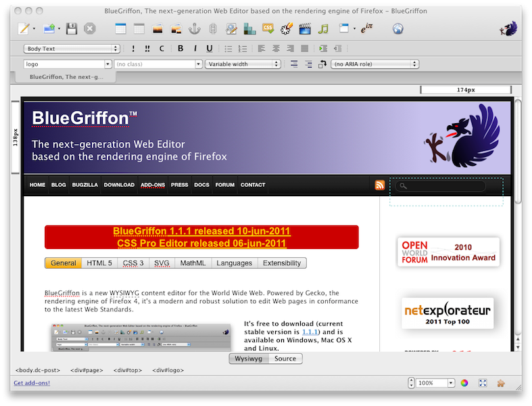Viewport: 532px width, 406px height.
Task: Open the color picker wheel in status bar
Action: click(464, 383)
